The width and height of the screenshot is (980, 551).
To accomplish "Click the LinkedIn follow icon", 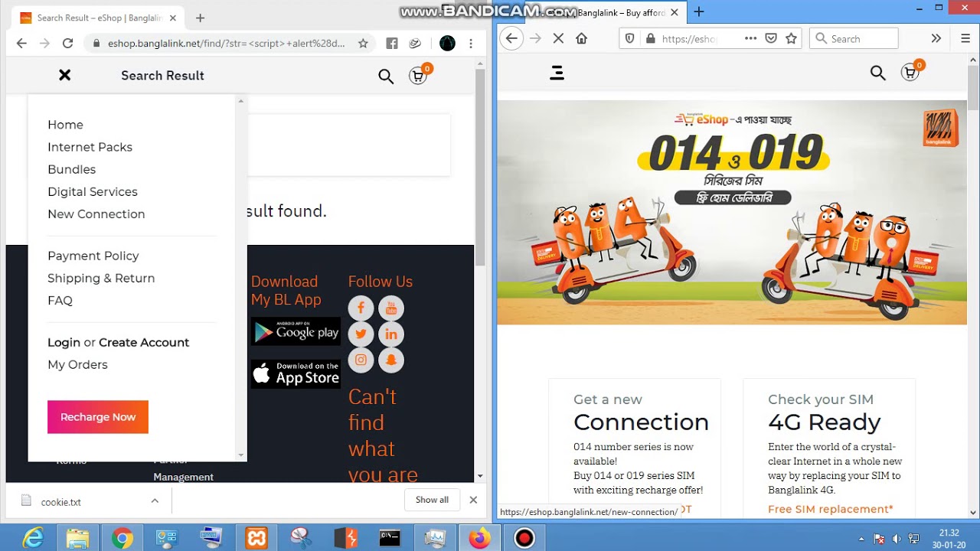I will tap(391, 334).
